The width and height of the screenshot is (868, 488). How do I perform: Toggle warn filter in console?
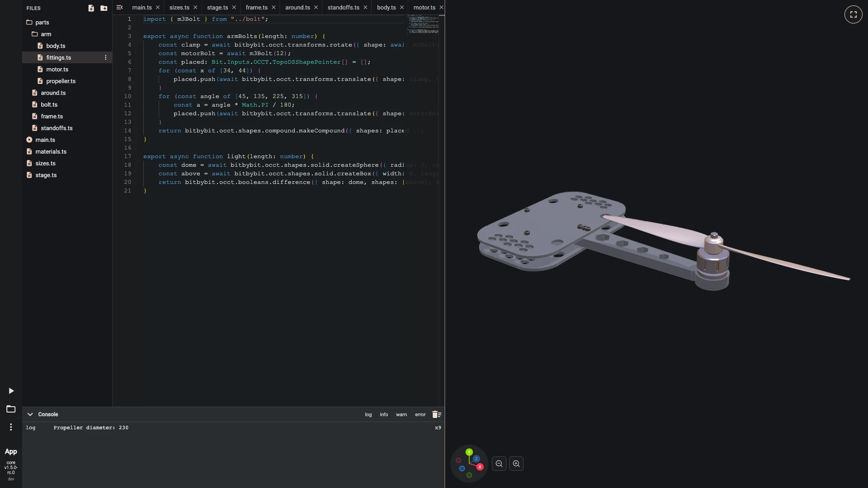[401, 414]
